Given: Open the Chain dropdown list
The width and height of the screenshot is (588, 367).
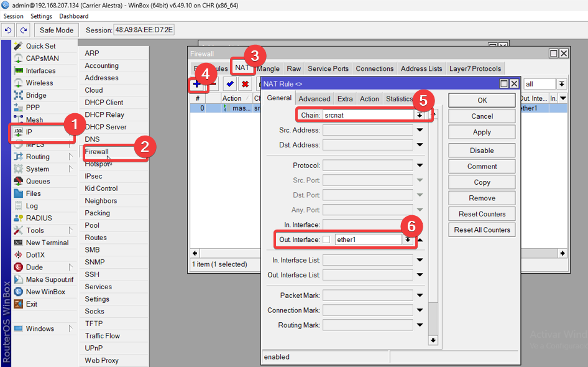Looking at the screenshot, I should pyautogui.click(x=420, y=115).
